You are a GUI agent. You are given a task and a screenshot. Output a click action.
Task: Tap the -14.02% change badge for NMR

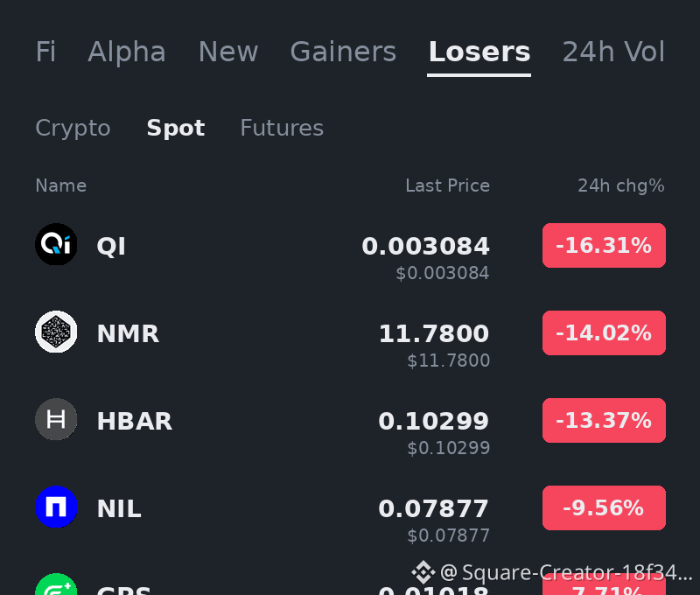(x=604, y=333)
